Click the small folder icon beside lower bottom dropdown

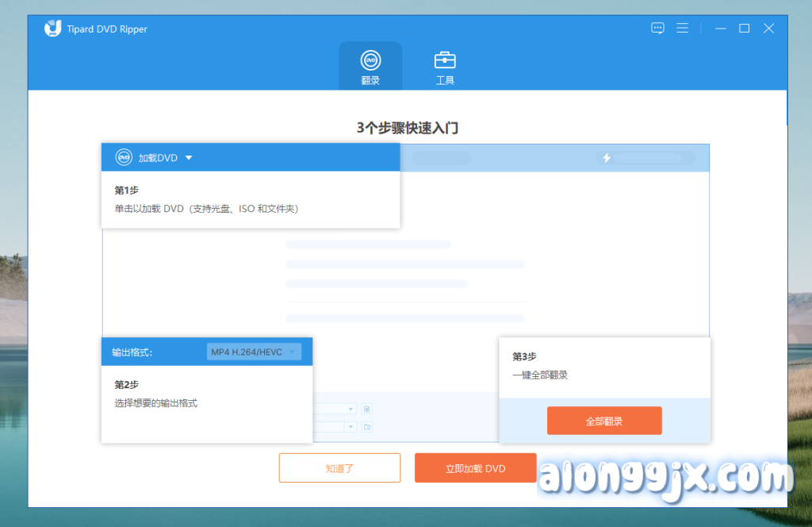click(x=367, y=427)
